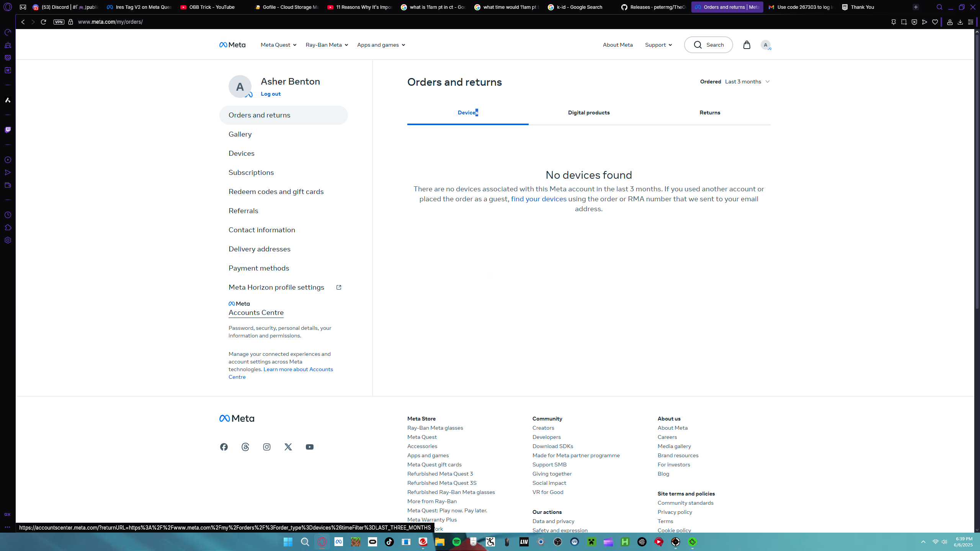Open Spotify from the taskbar
The image size is (980, 551).
[457, 542]
